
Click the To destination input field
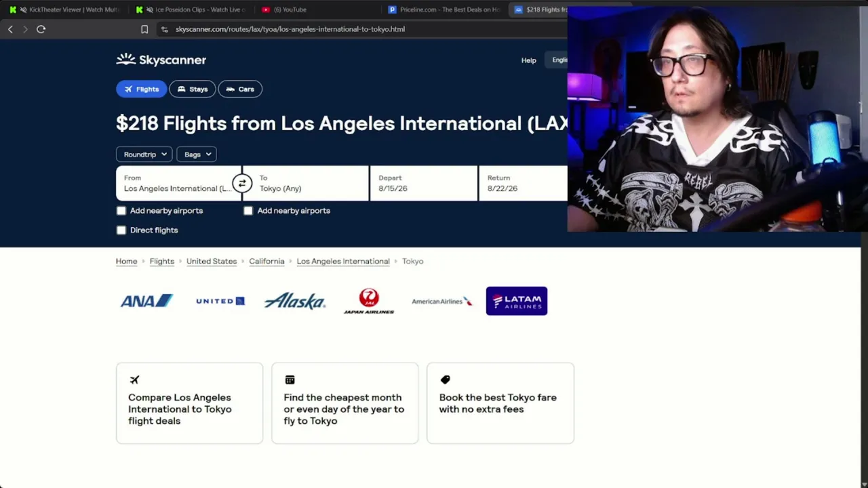tap(306, 183)
